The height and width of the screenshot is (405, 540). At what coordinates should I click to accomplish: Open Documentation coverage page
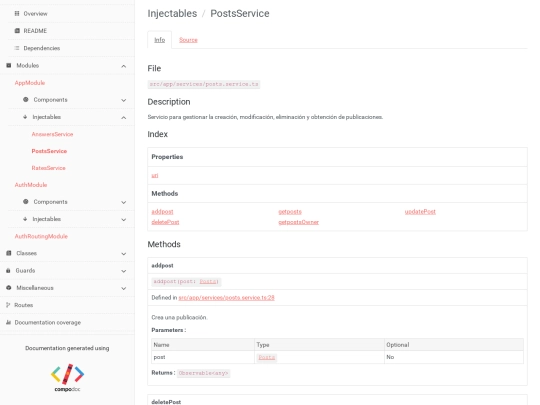tap(48, 322)
